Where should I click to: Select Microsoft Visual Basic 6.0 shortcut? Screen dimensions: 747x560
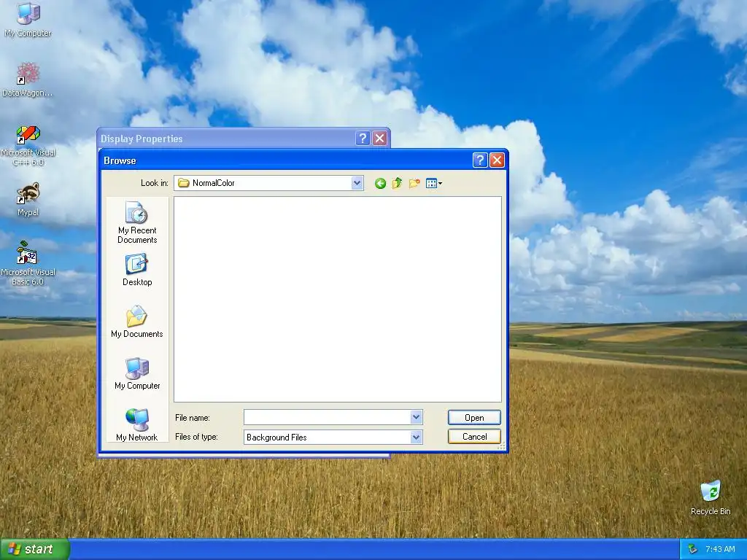[28, 264]
